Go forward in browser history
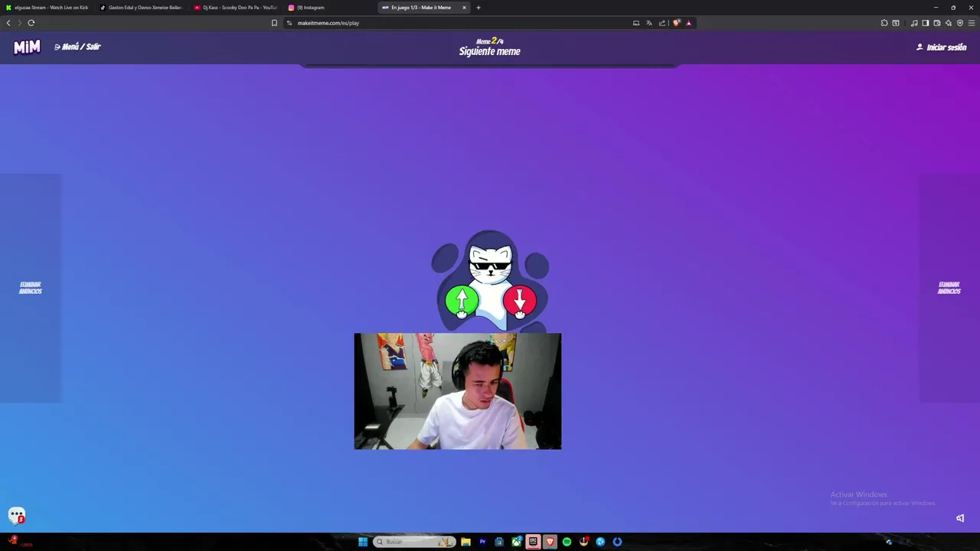Image resolution: width=980 pixels, height=551 pixels. pos(19,23)
